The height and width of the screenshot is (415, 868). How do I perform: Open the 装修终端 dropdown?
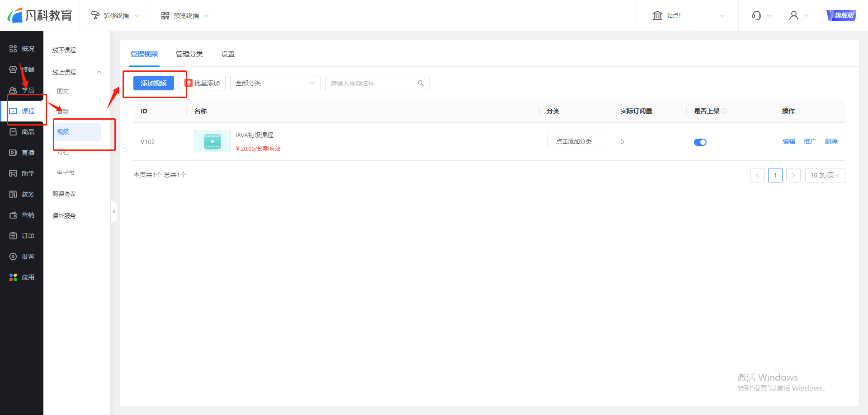point(115,15)
